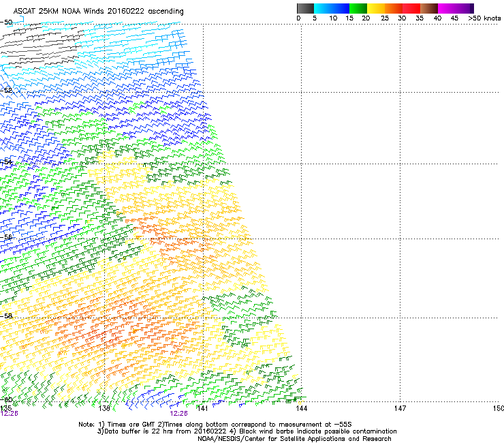Click the '-50' latitude label

(6, 22)
